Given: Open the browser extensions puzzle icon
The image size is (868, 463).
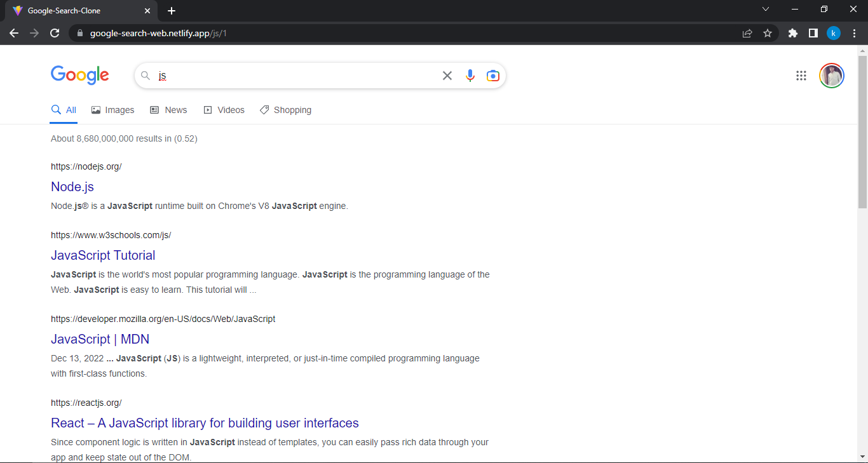Looking at the screenshot, I should click(792, 32).
